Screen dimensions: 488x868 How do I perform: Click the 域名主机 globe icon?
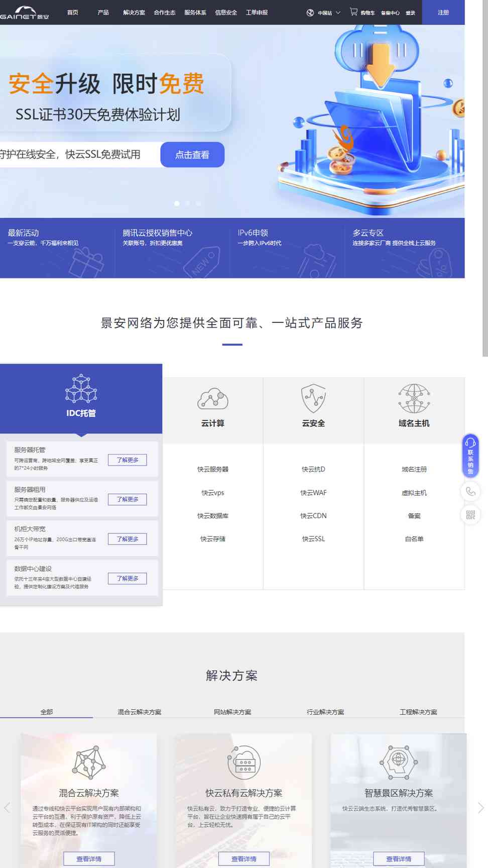(414, 398)
